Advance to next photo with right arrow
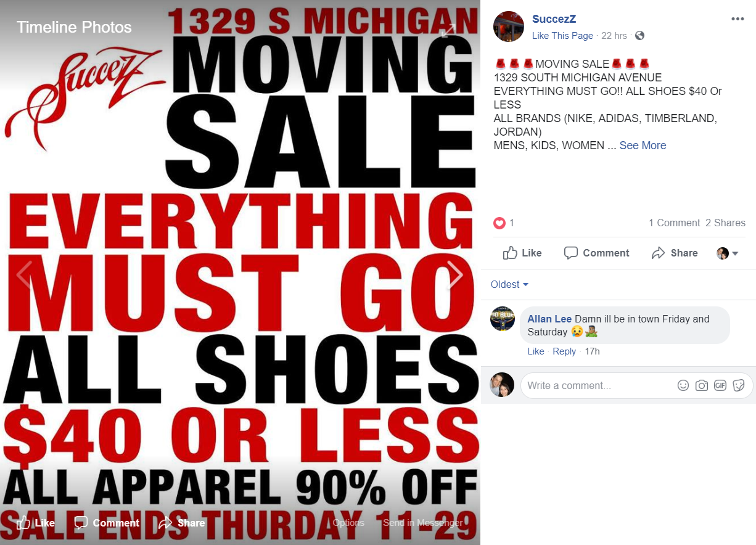This screenshot has height=545, width=756. point(455,274)
